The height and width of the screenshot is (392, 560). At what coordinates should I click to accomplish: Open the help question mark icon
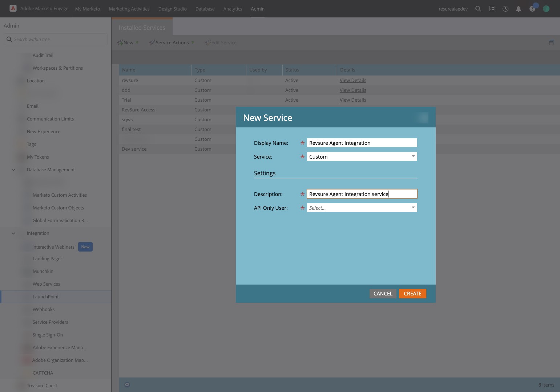pos(532,9)
